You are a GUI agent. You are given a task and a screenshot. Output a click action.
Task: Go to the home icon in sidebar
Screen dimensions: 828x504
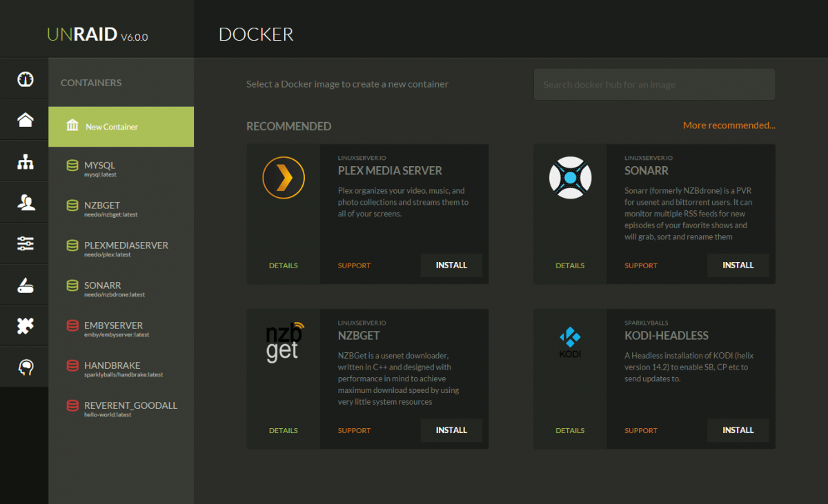click(26, 120)
